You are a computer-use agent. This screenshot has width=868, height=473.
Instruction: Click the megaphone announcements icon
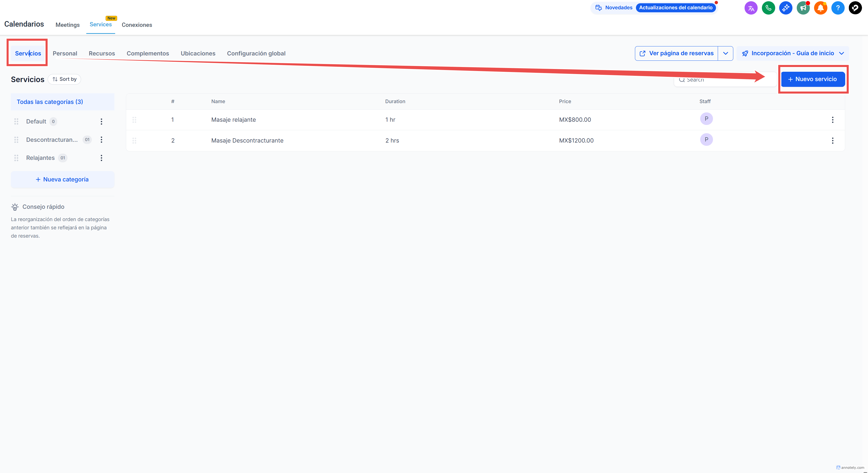click(803, 8)
